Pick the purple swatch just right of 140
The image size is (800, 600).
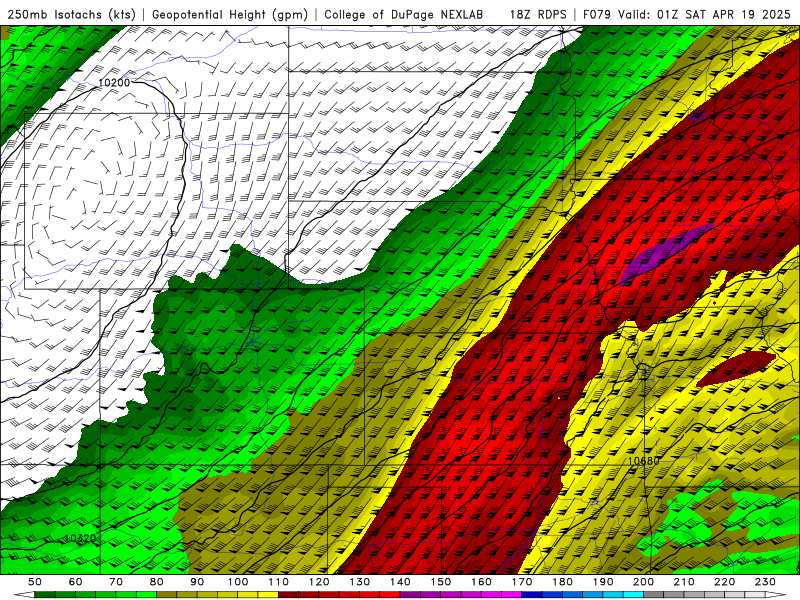(x=410, y=594)
